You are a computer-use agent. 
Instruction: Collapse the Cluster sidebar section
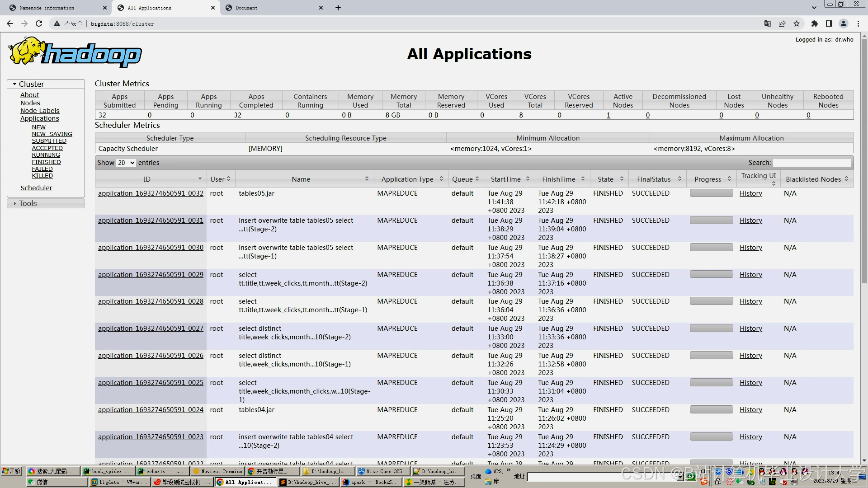coord(31,84)
